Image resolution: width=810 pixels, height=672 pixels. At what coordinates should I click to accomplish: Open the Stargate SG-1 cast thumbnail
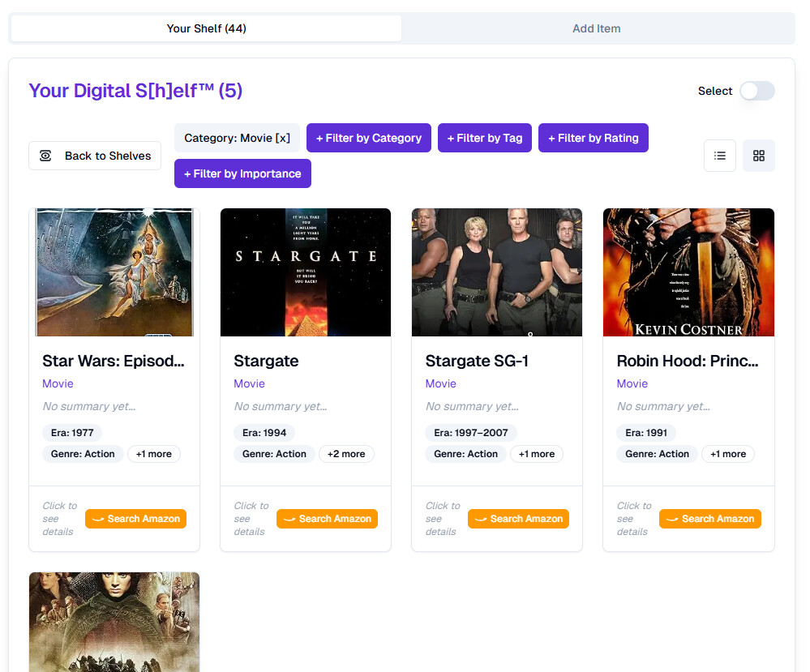pyautogui.click(x=497, y=272)
